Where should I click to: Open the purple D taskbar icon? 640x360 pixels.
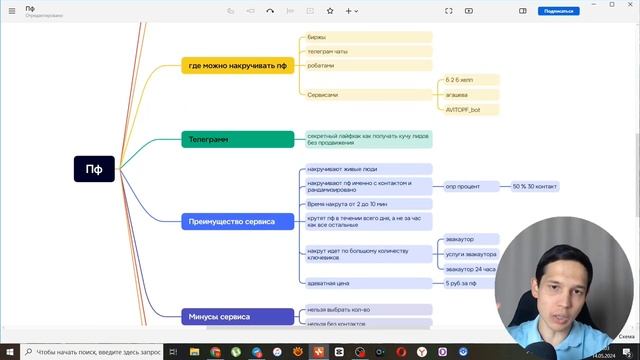click(x=442, y=352)
